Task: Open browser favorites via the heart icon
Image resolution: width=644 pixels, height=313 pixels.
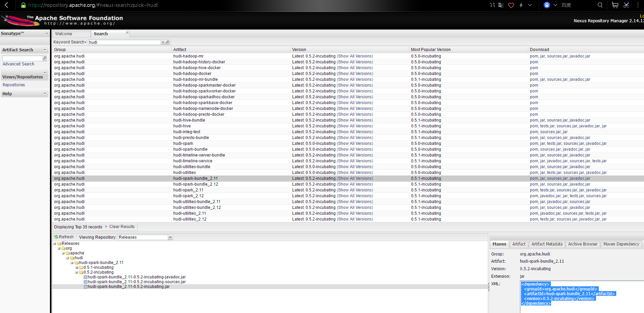Action: click(x=511, y=5)
